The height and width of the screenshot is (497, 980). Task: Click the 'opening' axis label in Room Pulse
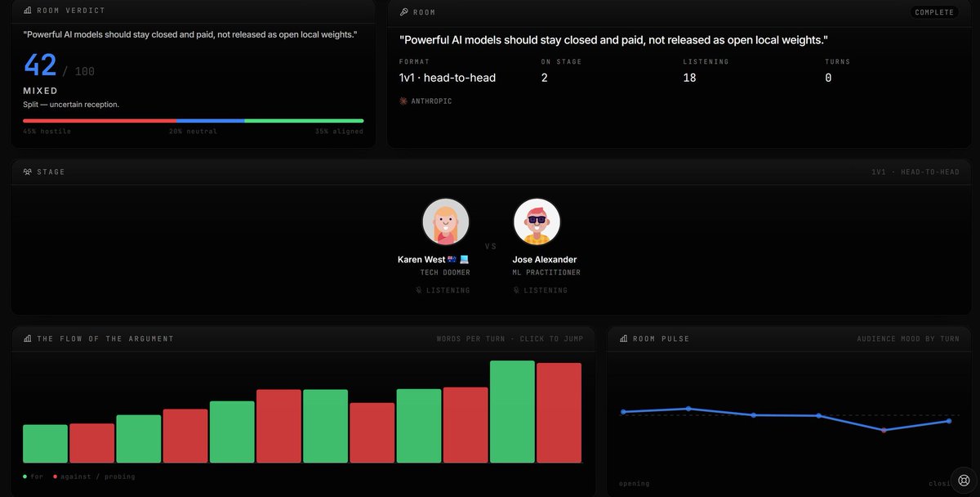tap(635, 483)
